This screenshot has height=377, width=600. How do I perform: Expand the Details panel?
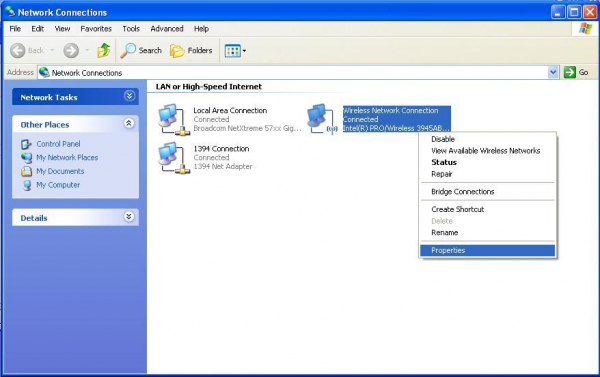[x=129, y=217]
